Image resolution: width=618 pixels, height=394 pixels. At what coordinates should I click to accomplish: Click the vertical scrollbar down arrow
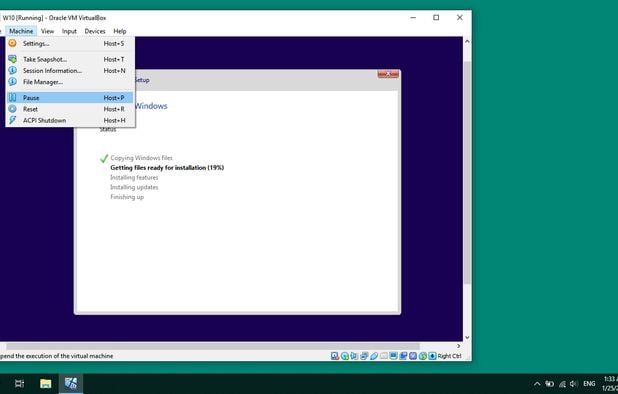467,337
